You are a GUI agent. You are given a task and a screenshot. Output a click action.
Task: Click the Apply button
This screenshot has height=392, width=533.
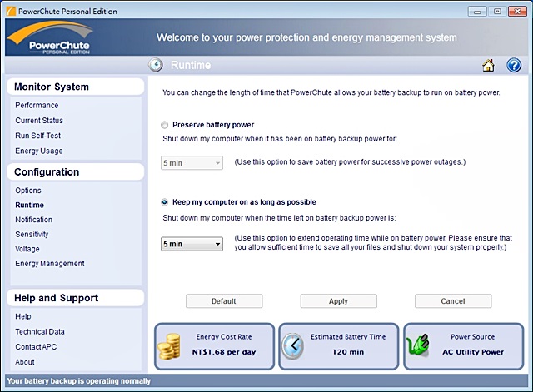point(339,301)
